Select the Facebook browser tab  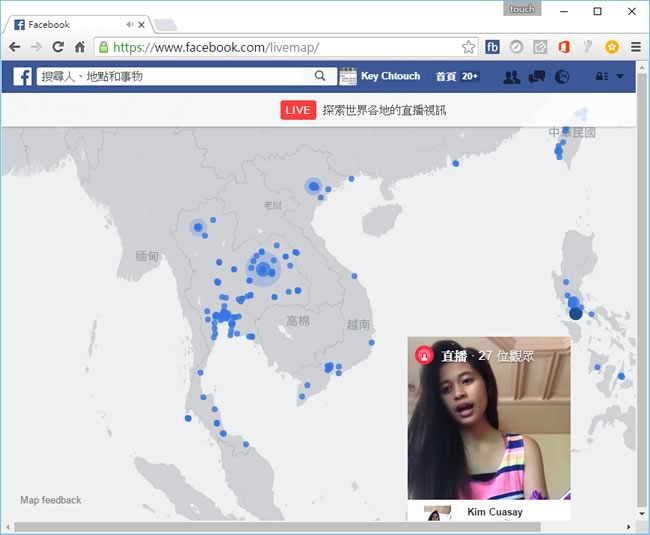coord(70,24)
